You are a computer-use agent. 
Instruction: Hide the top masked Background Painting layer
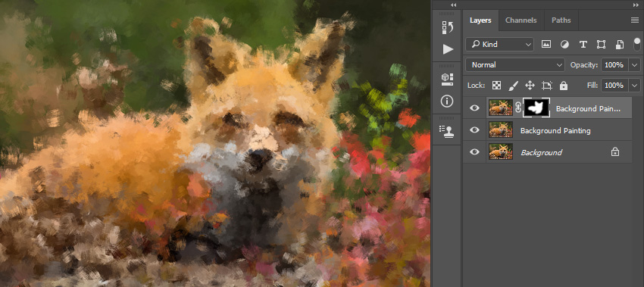(474, 108)
